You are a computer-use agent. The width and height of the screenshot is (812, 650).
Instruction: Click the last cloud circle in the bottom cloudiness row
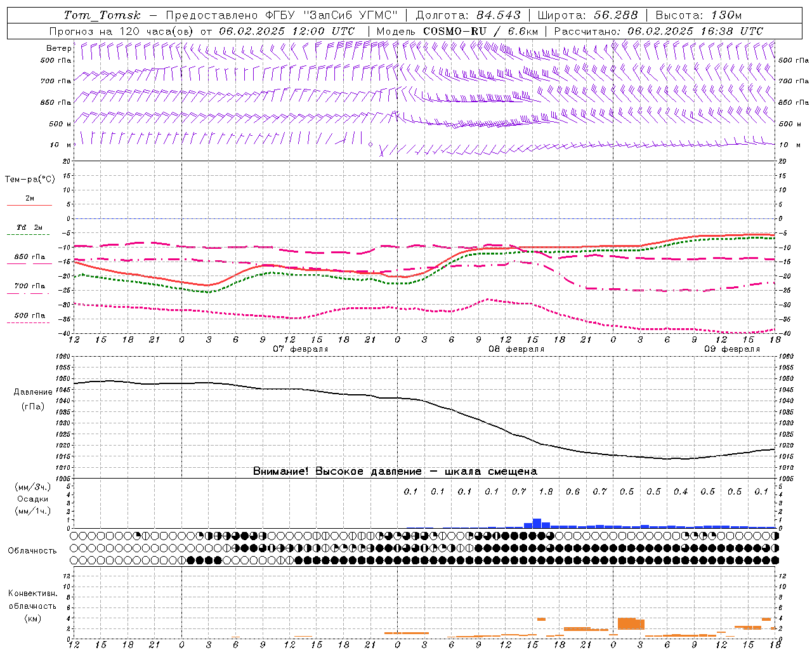click(775, 560)
